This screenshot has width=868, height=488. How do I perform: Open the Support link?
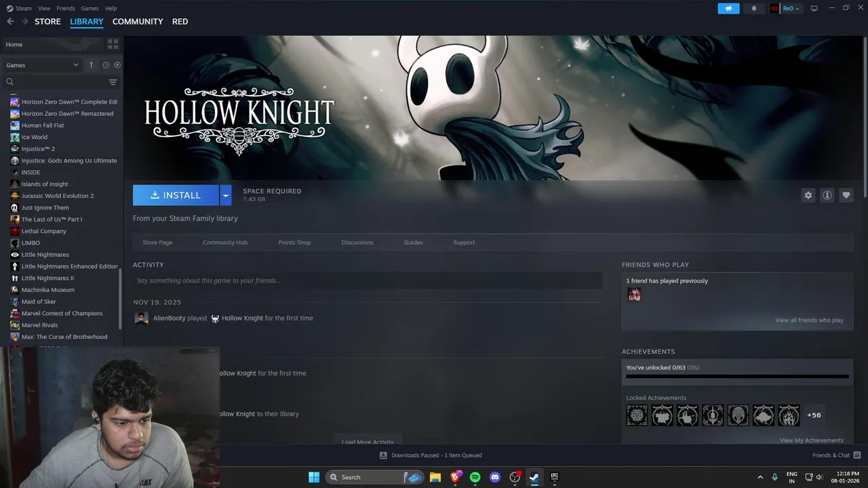tap(464, 243)
